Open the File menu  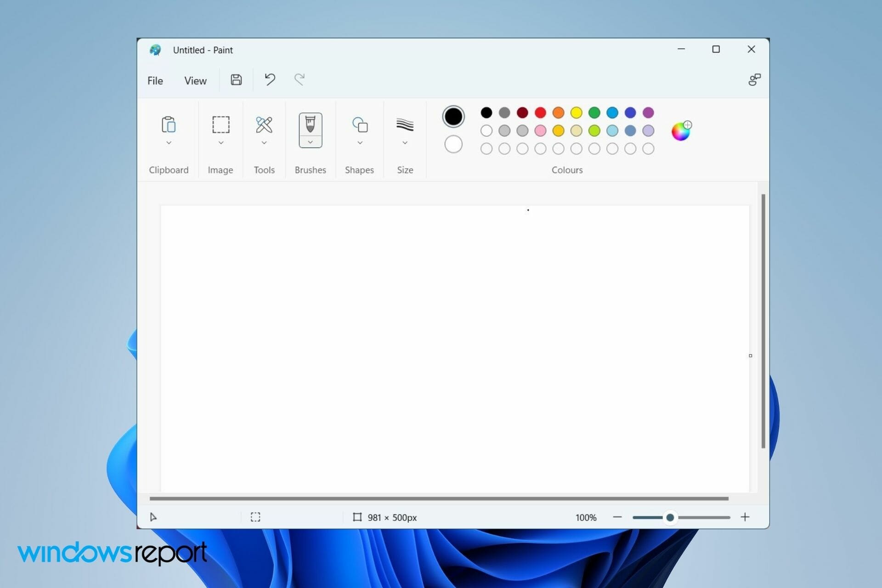click(155, 81)
